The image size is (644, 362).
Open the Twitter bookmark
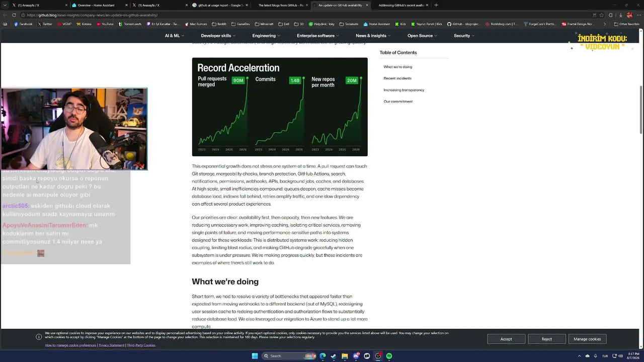click(45, 24)
